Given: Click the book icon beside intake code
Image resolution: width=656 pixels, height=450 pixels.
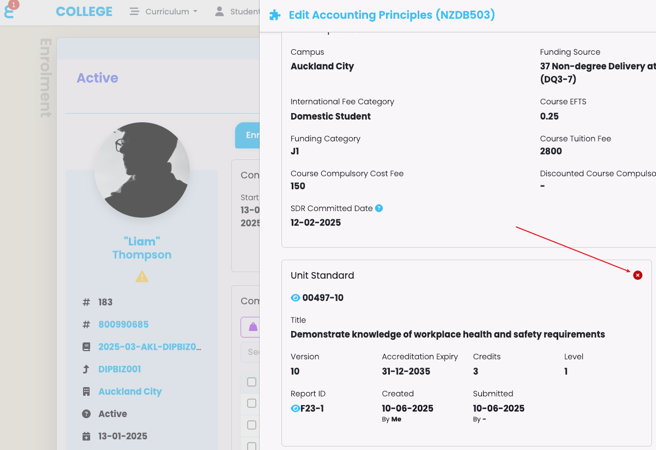Looking at the screenshot, I should [x=86, y=347].
